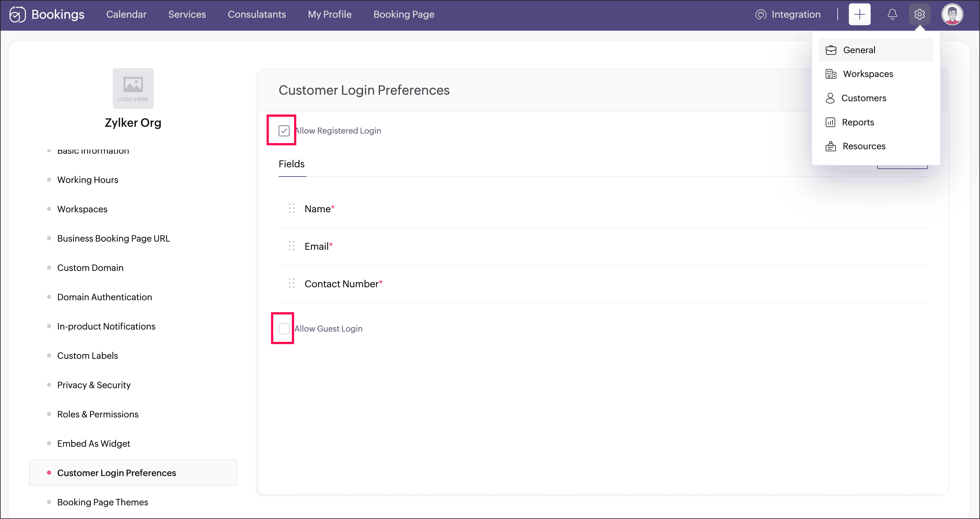This screenshot has height=519, width=980.
Task: Open Calendar in top navigation
Action: click(126, 14)
